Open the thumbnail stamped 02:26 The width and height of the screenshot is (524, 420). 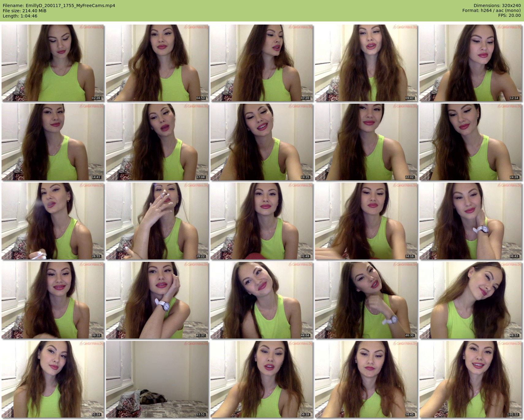pyautogui.click(x=53, y=63)
